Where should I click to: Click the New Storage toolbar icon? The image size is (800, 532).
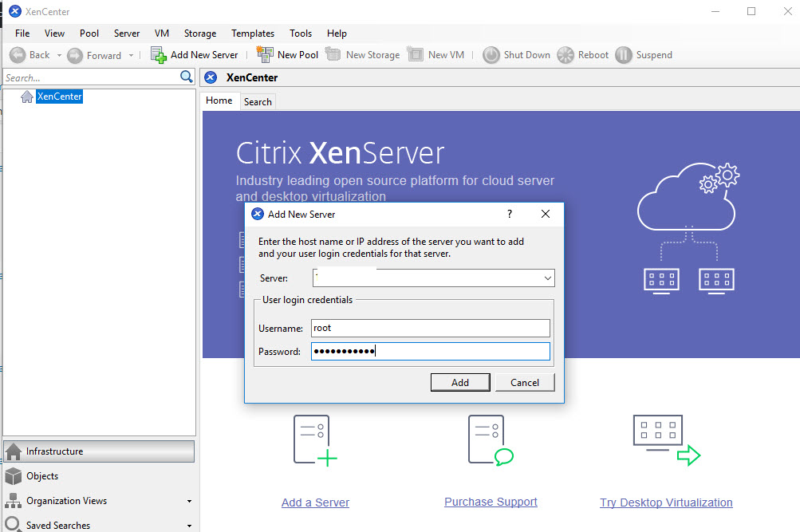(x=333, y=55)
